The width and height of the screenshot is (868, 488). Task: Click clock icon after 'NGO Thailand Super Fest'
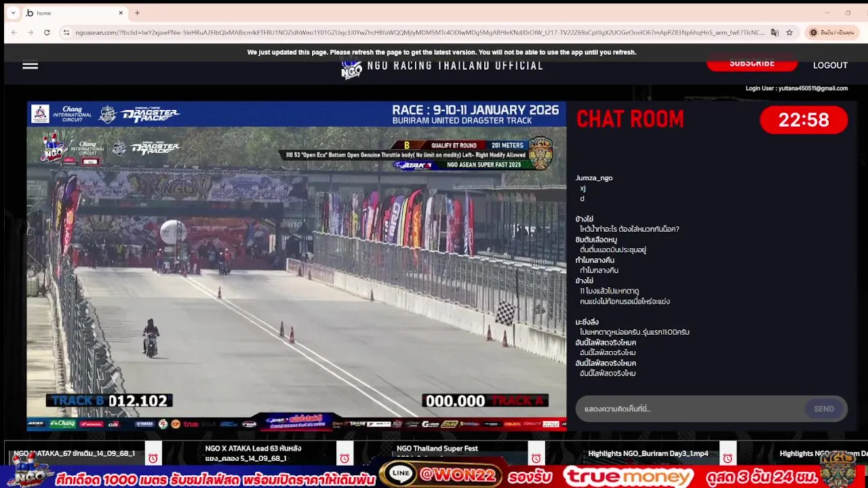click(536, 458)
